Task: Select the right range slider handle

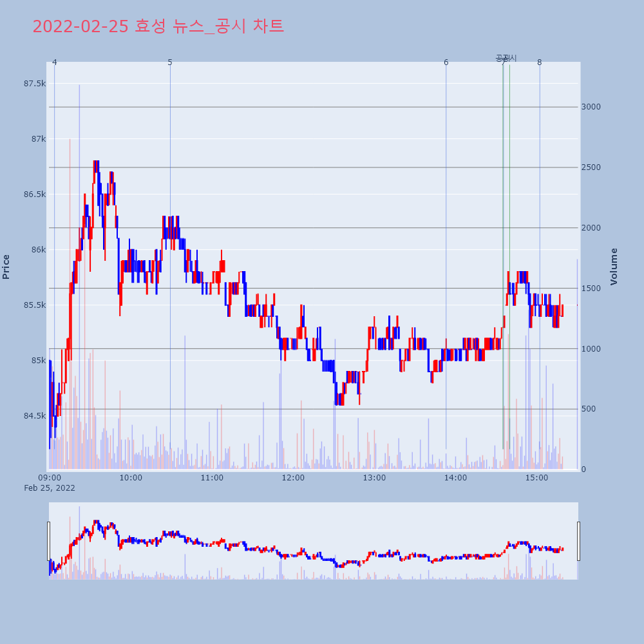Action: point(579,541)
